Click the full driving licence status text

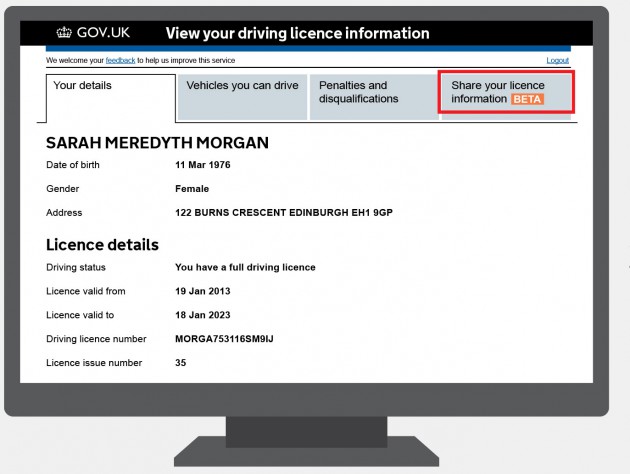[245, 267]
